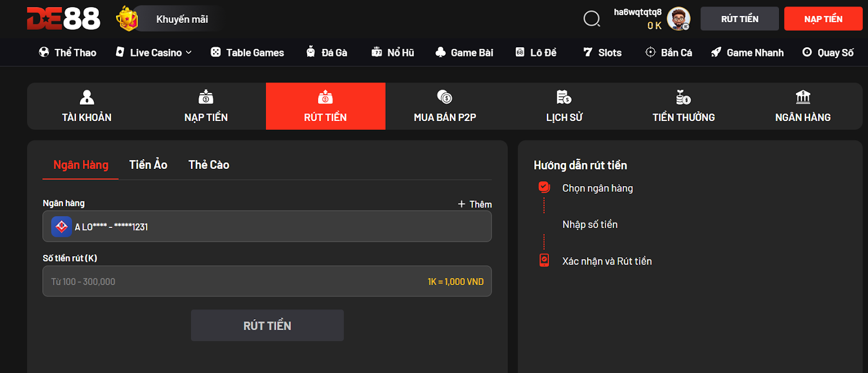868x373 pixels.
Task: Switch to the Tiền Ảo tab
Action: (148, 165)
